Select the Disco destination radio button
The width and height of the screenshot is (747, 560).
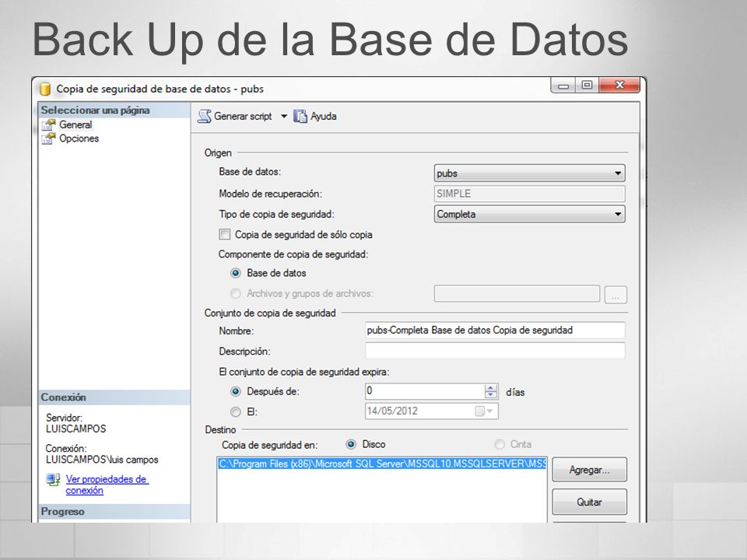click(x=351, y=444)
